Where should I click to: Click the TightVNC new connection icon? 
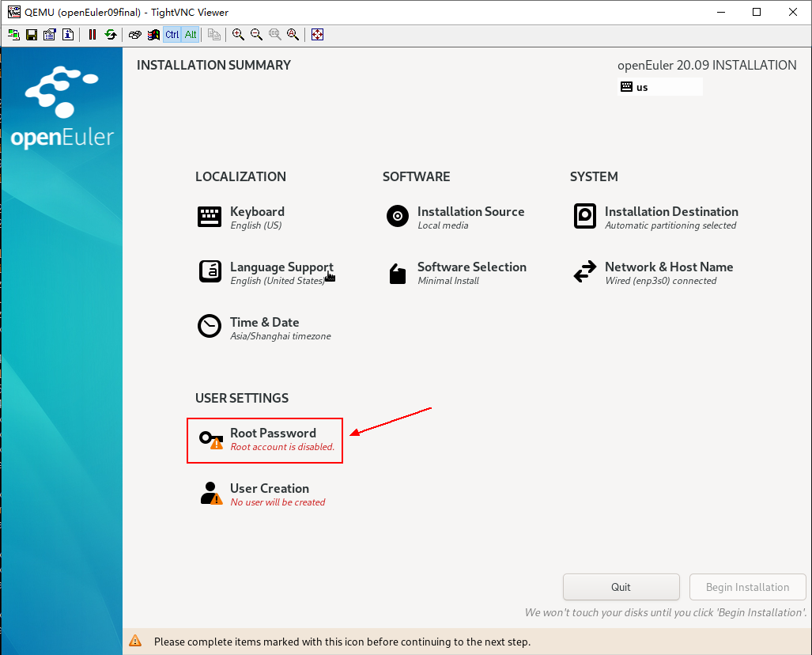13,35
